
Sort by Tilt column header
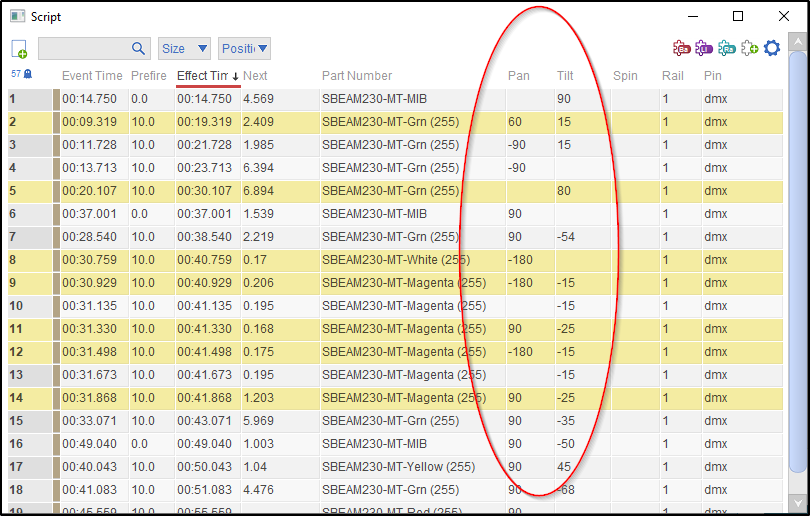[x=565, y=76]
